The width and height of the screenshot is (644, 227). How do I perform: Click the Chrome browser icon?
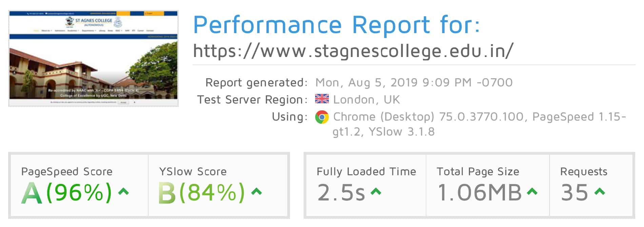tap(322, 117)
